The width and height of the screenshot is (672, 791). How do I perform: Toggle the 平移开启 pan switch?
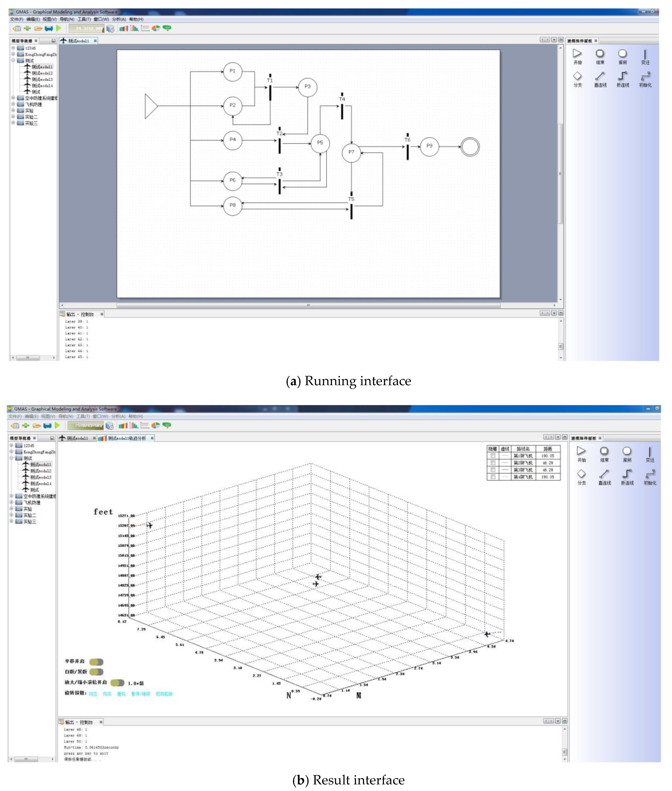click(x=96, y=662)
